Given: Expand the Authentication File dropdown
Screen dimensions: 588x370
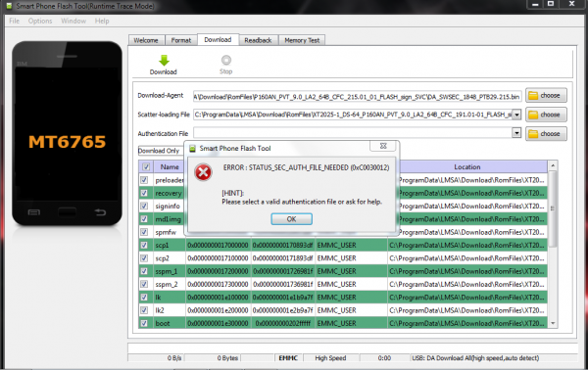Looking at the screenshot, I should click(516, 132).
